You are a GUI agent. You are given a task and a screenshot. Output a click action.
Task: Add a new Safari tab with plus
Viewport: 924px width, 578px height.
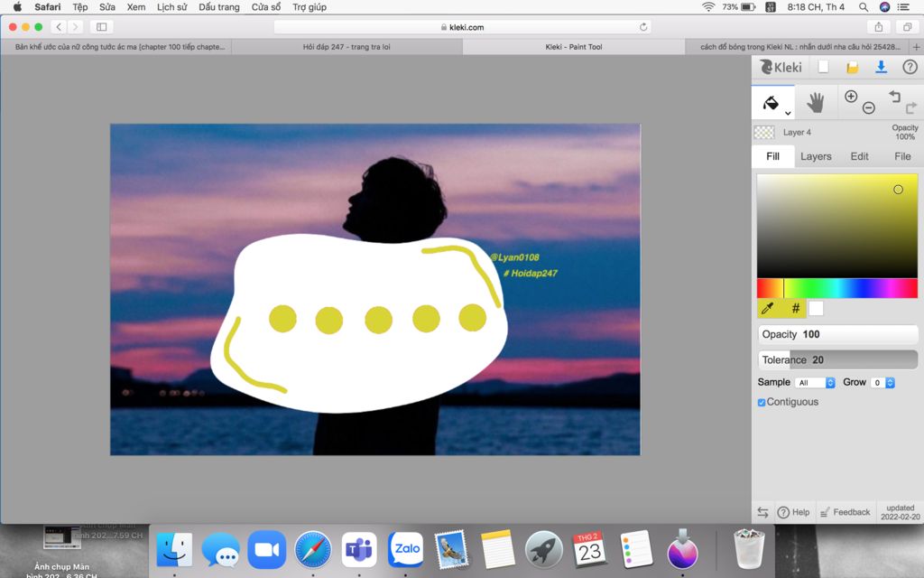click(917, 47)
